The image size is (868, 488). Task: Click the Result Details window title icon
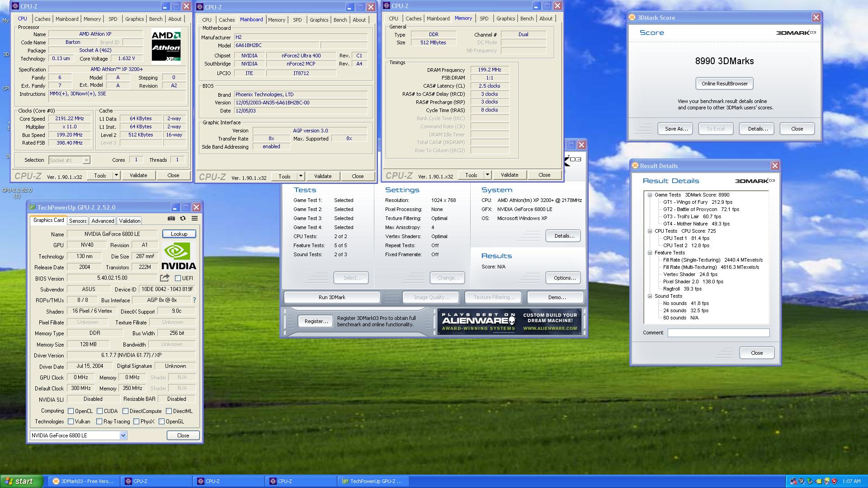point(635,166)
